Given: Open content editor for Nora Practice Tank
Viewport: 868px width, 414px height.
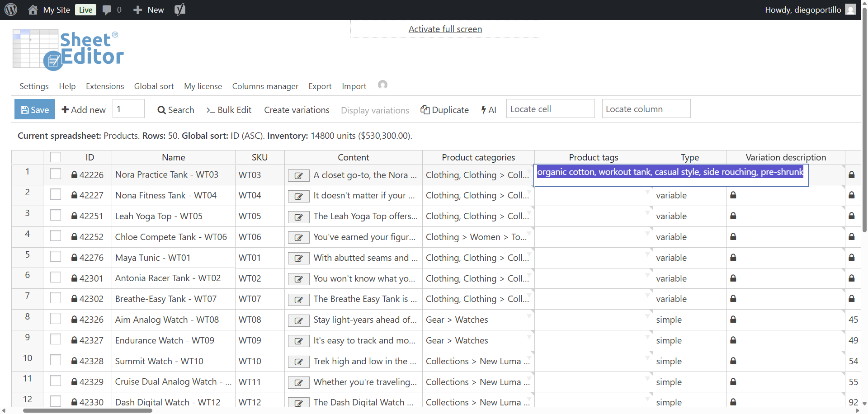Looking at the screenshot, I should [298, 175].
